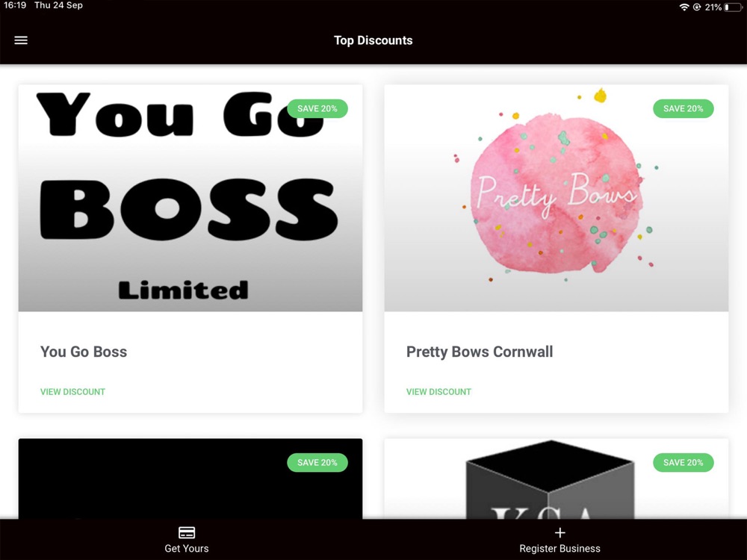This screenshot has width=747, height=560.
Task: Open the Register Business tab label
Action: click(x=560, y=549)
